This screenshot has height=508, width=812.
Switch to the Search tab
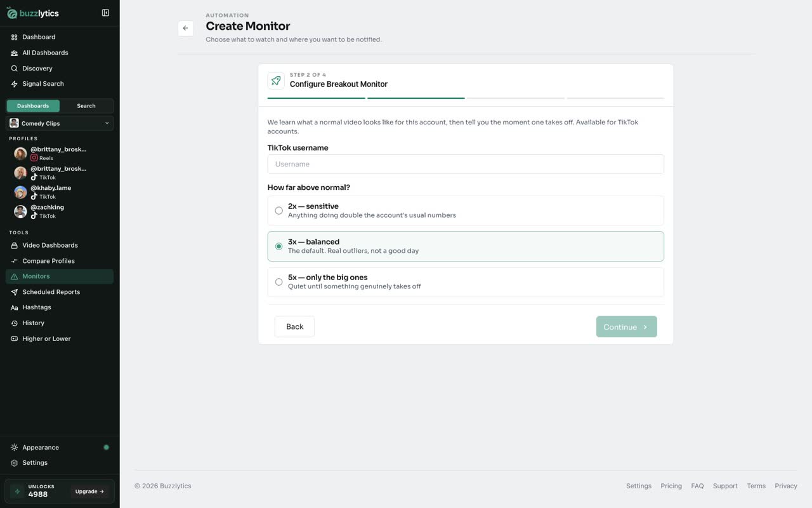point(86,106)
